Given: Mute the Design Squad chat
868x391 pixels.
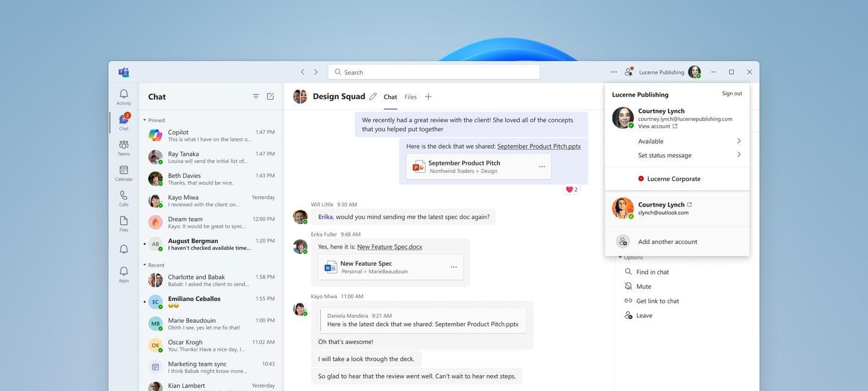Looking at the screenshot, I should point(638,287).
